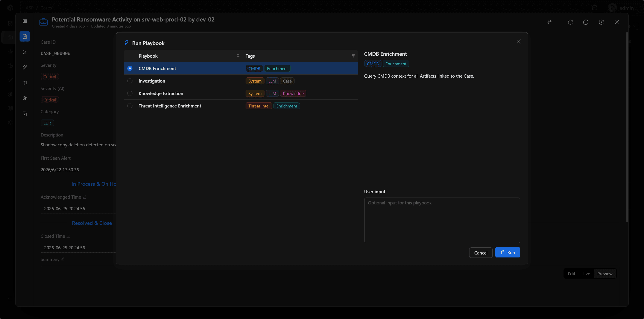The width and height of the screenshot is (644, 319).
Task: Close the Run Playbook dialog
Action: 519,41
